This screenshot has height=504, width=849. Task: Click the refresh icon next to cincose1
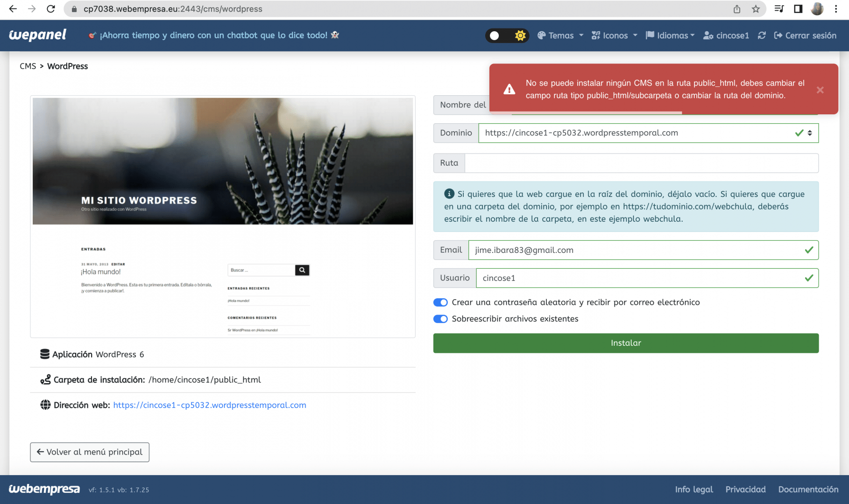762,35
